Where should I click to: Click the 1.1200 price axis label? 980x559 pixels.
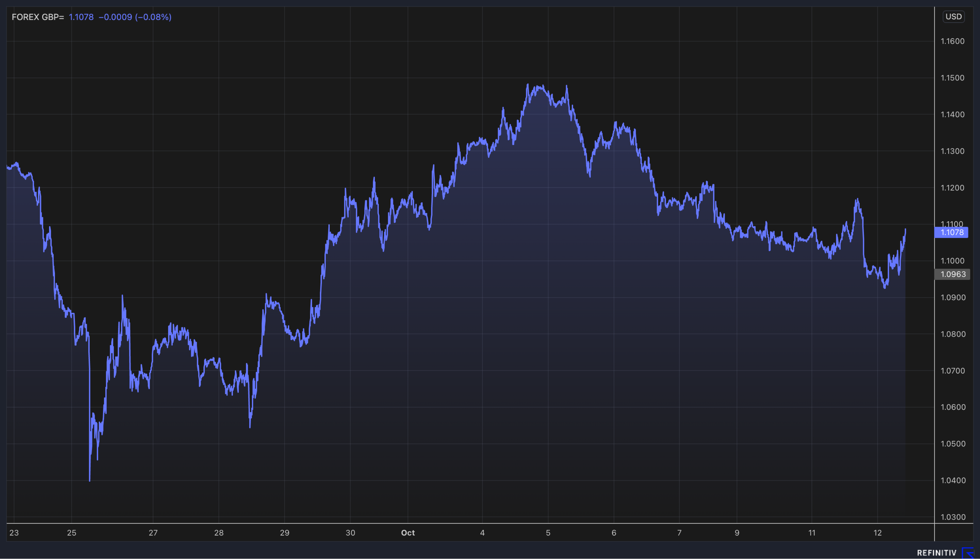click(x=952, y=188)
